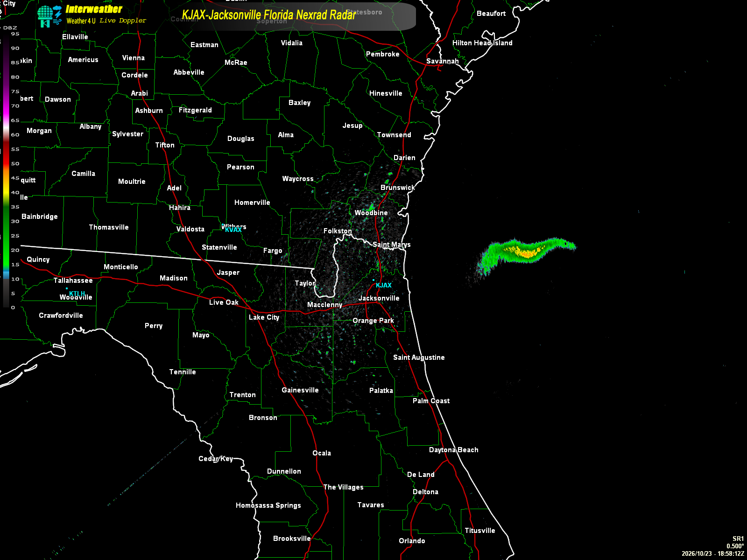Click the 0.500° elevation angle text
Image resolution: width=747 pixels, height=560 pixels.
click(735, 546)
